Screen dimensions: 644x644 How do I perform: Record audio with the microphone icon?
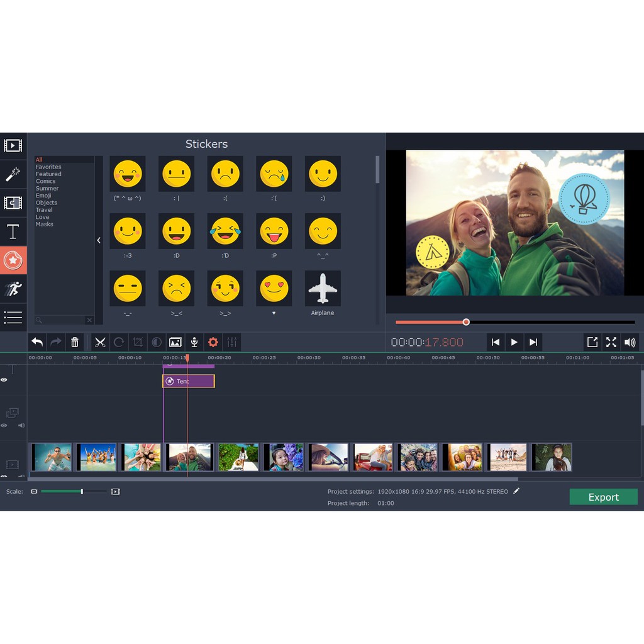tap(194, 341)
